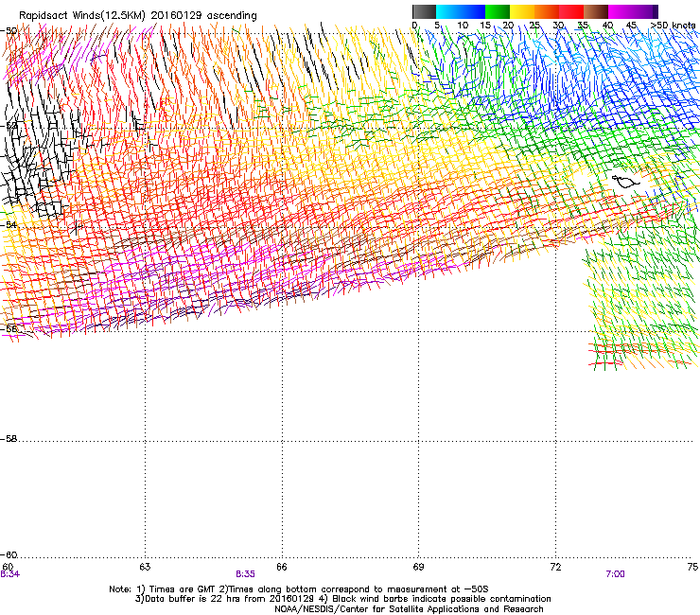Click the -60 latitude label
The width and height of the screenshot is (700, 615).
(9, 555)
